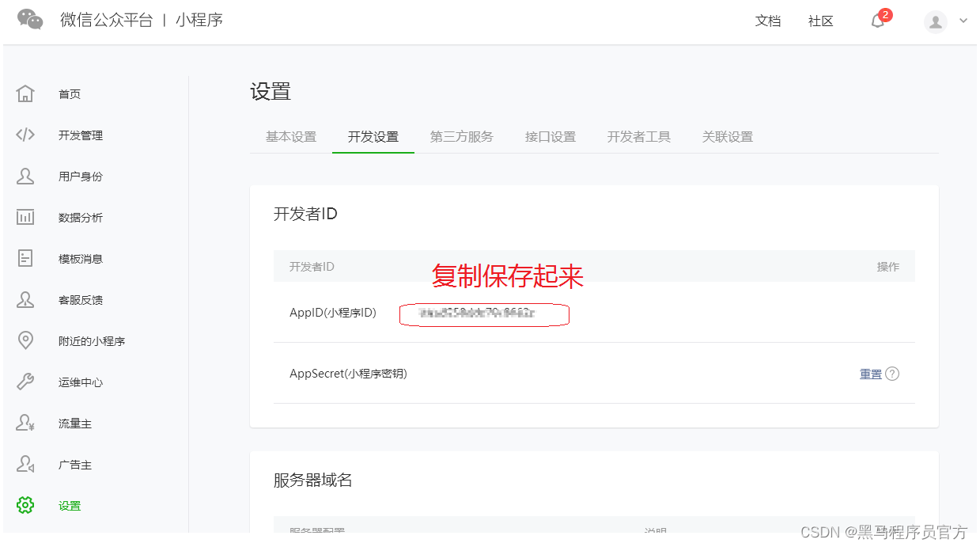Expand the account dropdown arrow
This screenshot has width=980, height=547.
963,21
